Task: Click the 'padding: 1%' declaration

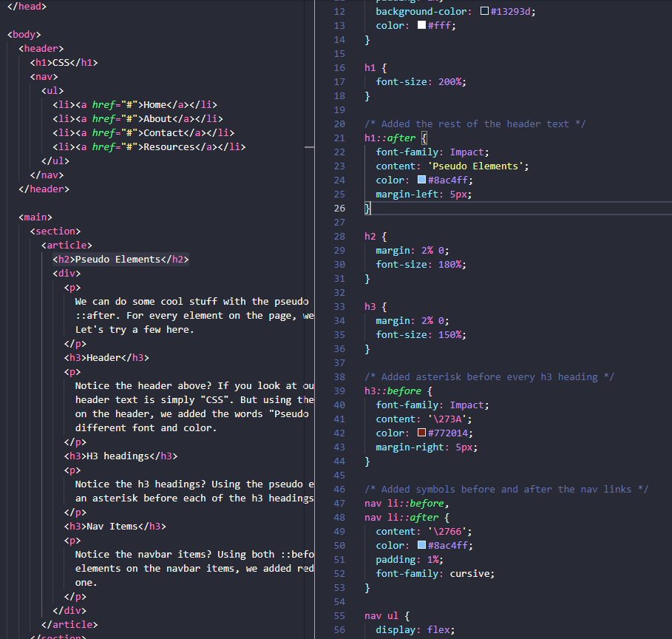Action: 410,559
